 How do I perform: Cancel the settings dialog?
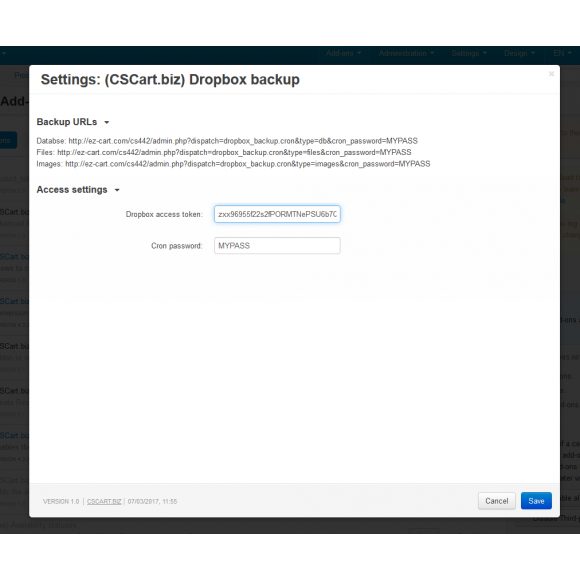coord(496,501)
